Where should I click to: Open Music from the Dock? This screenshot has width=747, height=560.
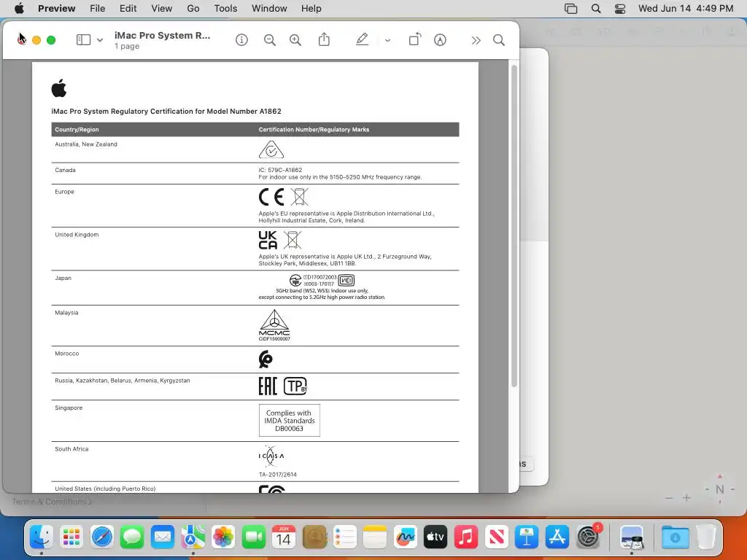point(466,537)
